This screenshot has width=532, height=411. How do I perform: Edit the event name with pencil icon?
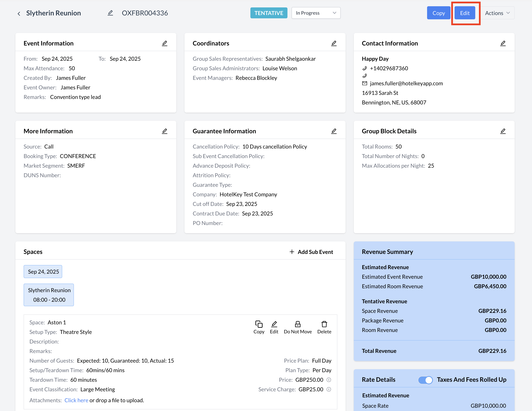[110, 13]
